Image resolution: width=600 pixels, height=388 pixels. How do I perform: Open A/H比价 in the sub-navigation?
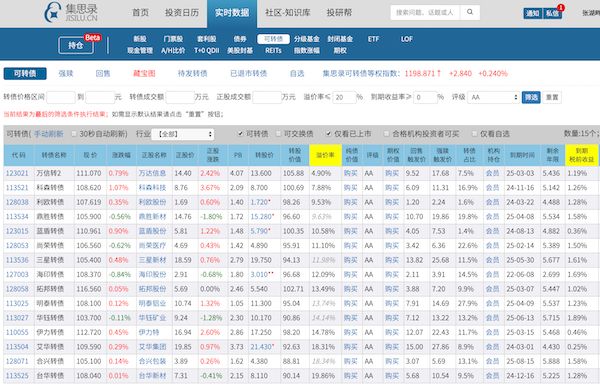173,51
